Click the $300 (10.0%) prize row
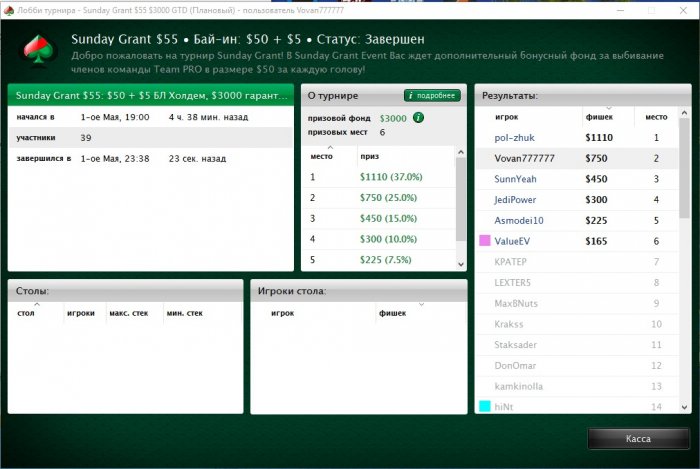 pyautogui.click(x=379, y=239)
